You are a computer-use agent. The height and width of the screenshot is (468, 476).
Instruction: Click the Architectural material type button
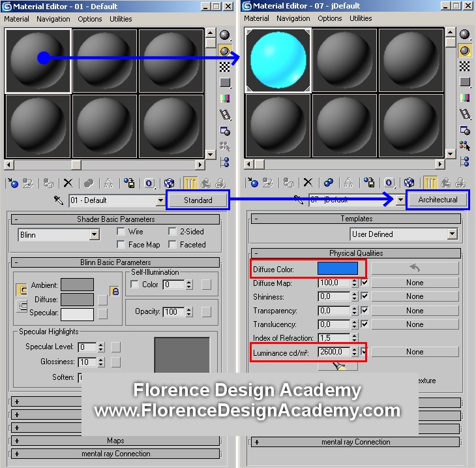(x=438, y=200)
